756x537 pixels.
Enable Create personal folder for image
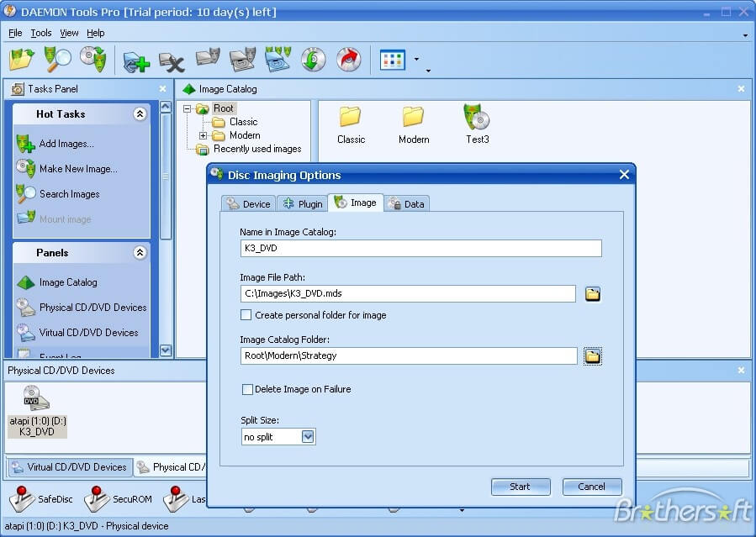pos(246,315)
